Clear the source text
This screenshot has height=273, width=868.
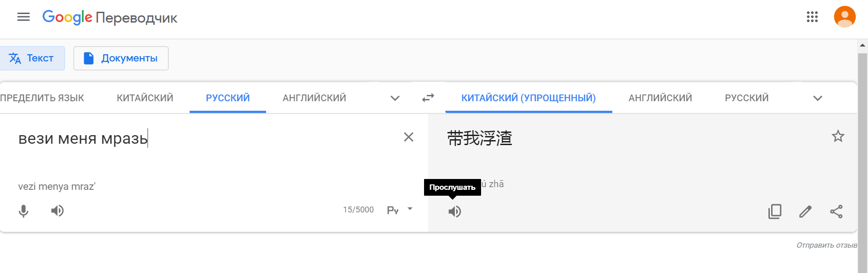tap(409, 137)
